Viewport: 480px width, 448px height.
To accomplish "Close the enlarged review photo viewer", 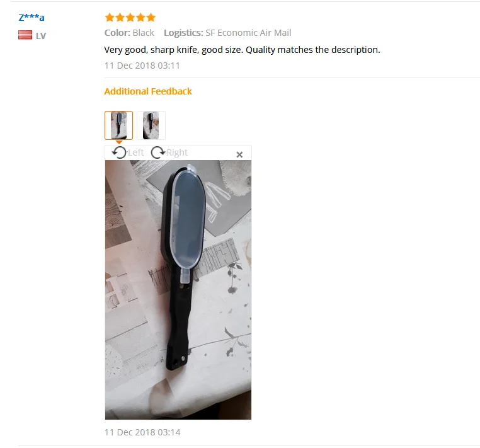I will coord(239,154).
